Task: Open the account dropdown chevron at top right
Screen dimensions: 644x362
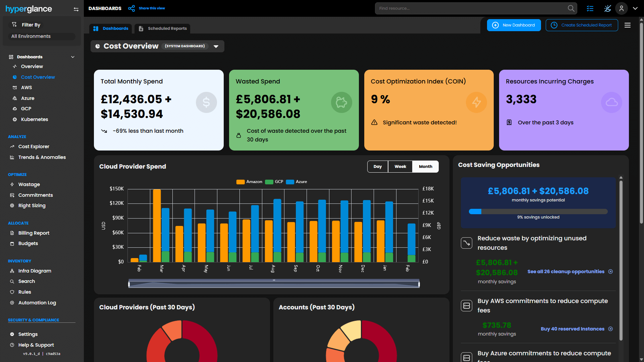Action: (x=635, y=8)
